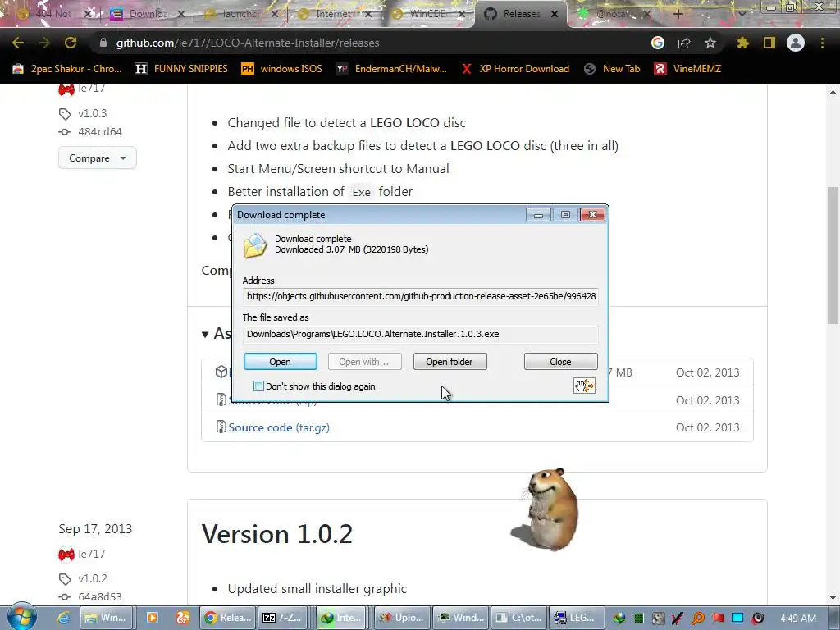Image resolution: width=840 pixels, height=630 pixels.
Task: Click the Open folder button
Action: click(450, 362)
